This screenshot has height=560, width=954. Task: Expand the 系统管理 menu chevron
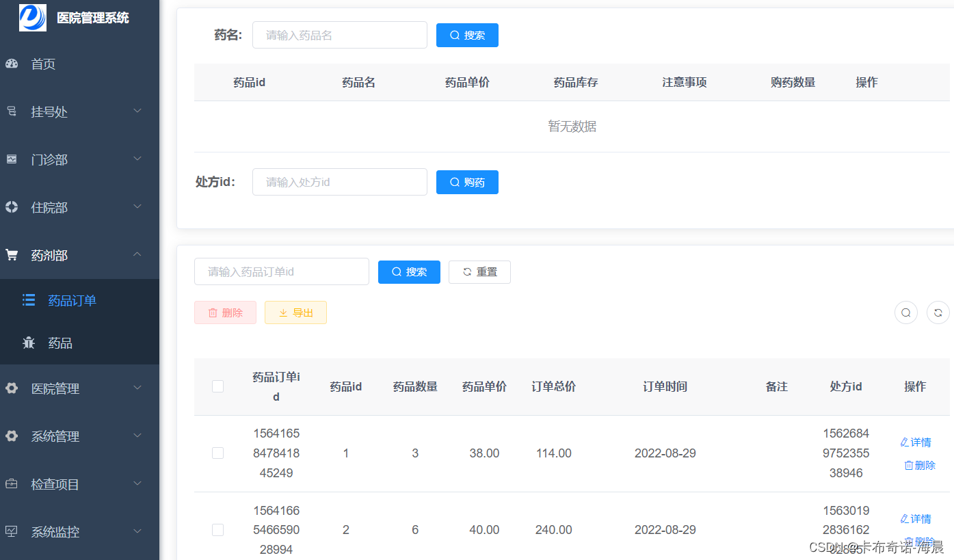point(137,436)
